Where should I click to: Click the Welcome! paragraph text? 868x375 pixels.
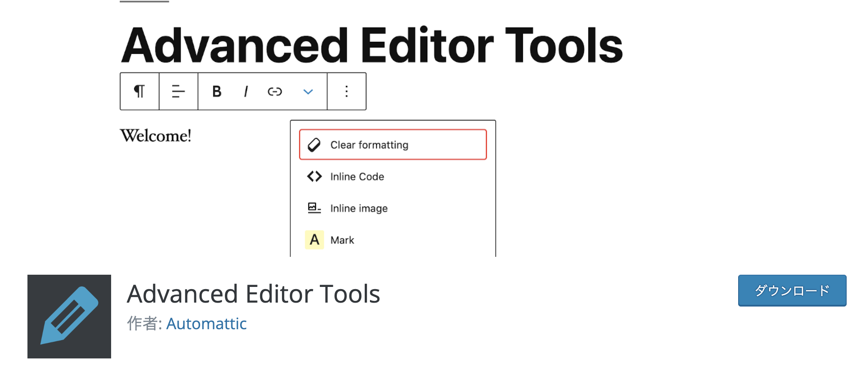[x=156, y=136]
